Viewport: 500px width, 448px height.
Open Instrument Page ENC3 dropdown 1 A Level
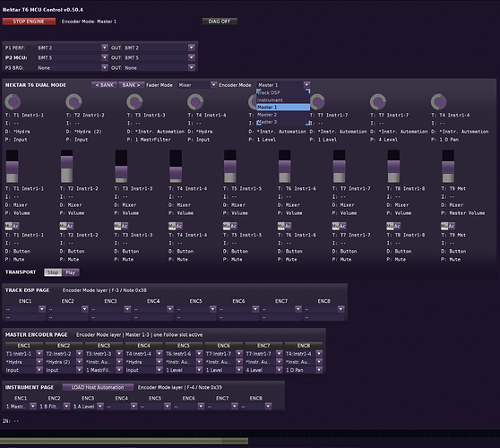(88, 406)
